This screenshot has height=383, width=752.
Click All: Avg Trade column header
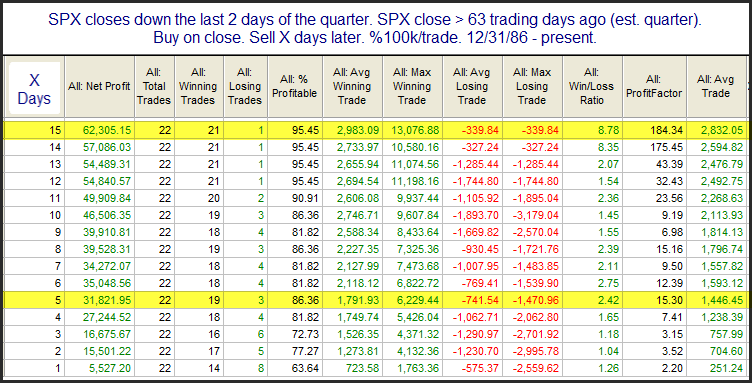716,88
